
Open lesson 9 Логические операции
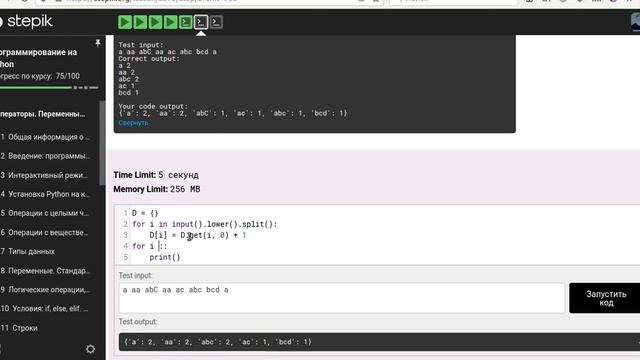tap(46, 290)
